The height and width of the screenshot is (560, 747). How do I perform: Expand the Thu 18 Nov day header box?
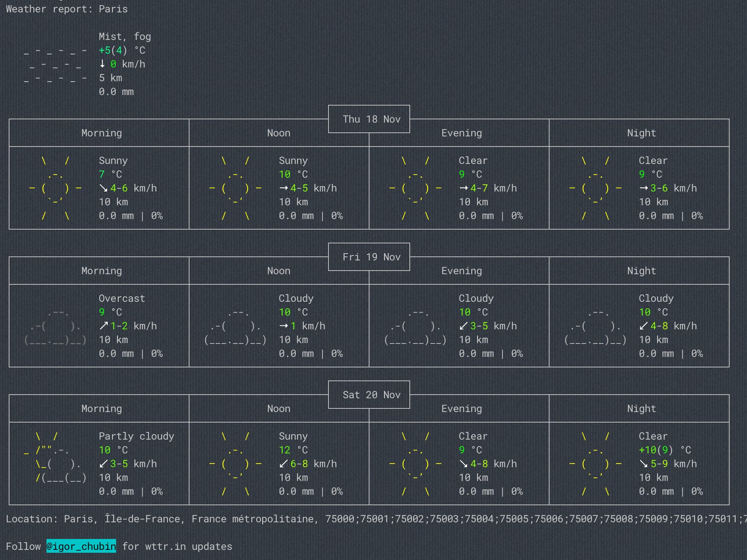coord(369,119)
